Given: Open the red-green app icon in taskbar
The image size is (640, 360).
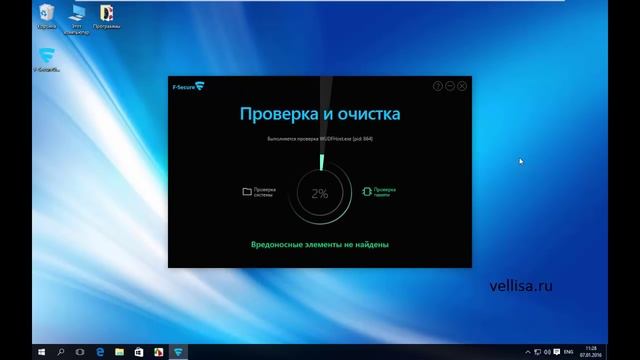Looking at the screenshot, I should pos(158,352).
